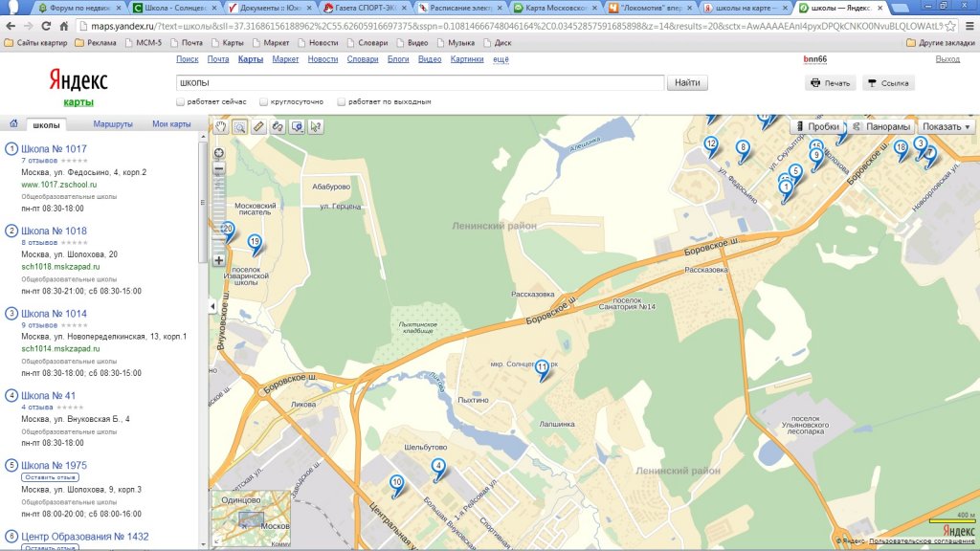Image resolution: width=980 pixels, height=551 pixels.
Task: Enable the 'круглосуточно' checkbox
Action: point(264,101)
